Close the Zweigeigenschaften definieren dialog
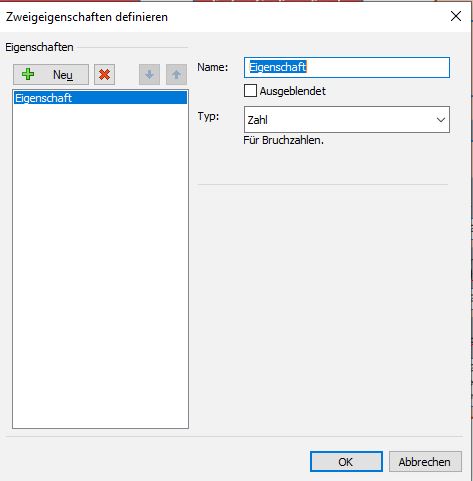Image resolution: width=473 pixels, height=481 pixels. point(456,16)
